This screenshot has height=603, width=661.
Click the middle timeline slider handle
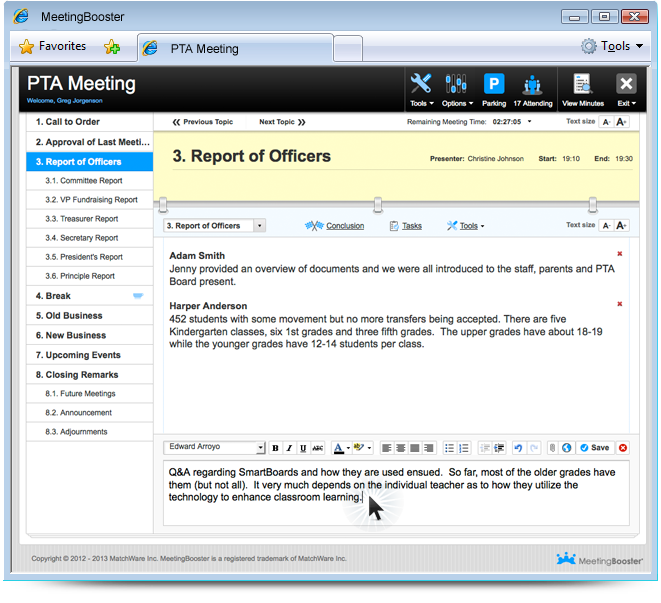[378, 205]
